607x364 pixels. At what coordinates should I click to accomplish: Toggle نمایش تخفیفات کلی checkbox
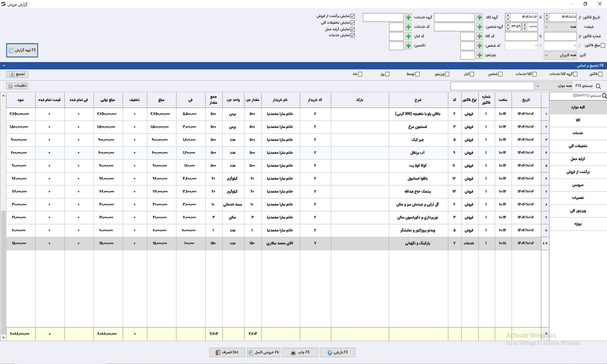point(352,22)
